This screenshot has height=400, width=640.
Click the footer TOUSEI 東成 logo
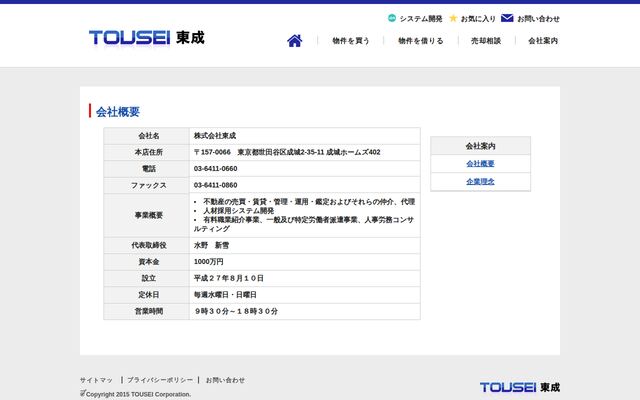pyautogui.click(x=520, y=387)
